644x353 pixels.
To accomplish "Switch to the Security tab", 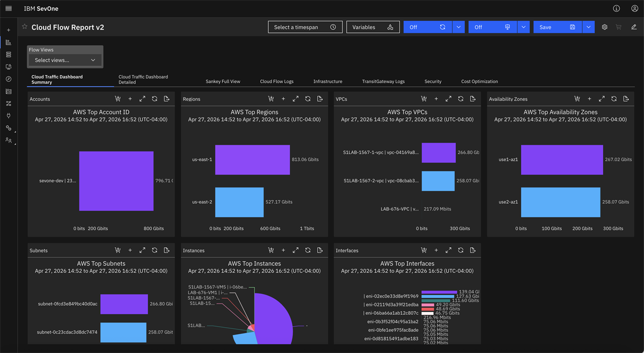I will point(433,82).
